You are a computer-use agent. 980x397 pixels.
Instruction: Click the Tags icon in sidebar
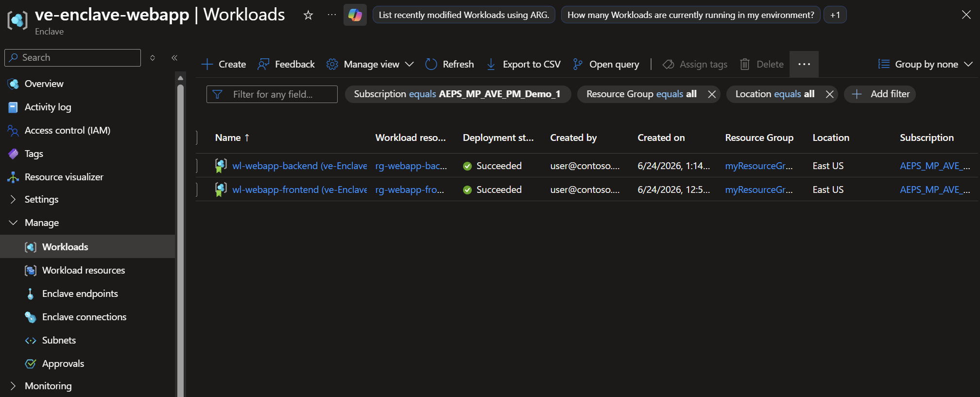coord(13,154)
